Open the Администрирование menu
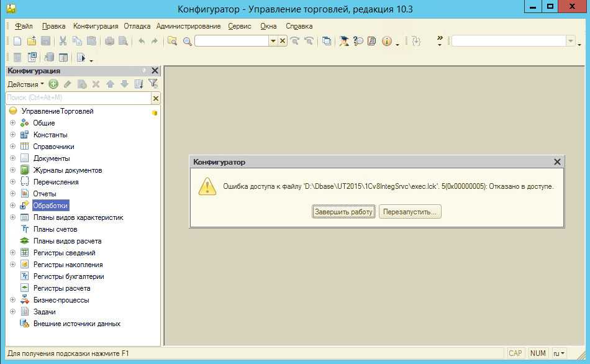Image resolution: width=590 pixels, height=364 pixels. [x=189, y=26]
